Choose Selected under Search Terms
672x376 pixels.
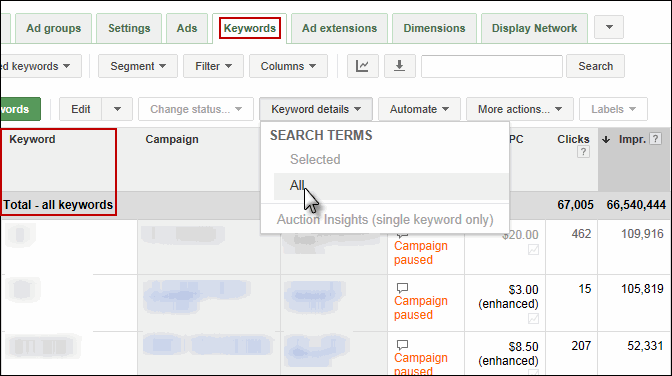pos(315,159)
